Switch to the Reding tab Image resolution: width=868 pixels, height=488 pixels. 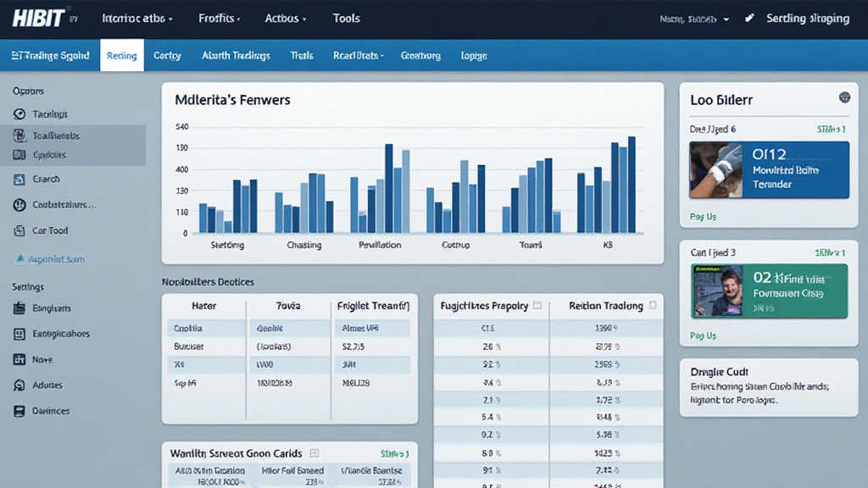[x=121, y=55]
